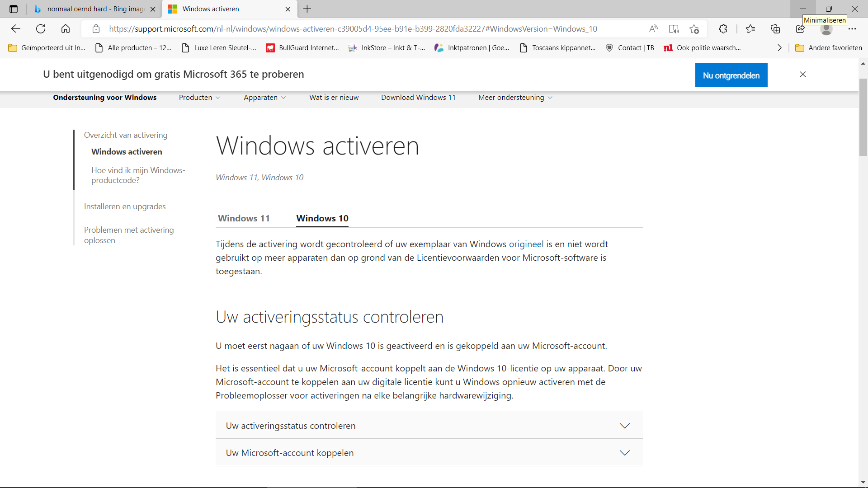
Task: Open Inktpatronen bookmark
Action: (x=472, y=48)
